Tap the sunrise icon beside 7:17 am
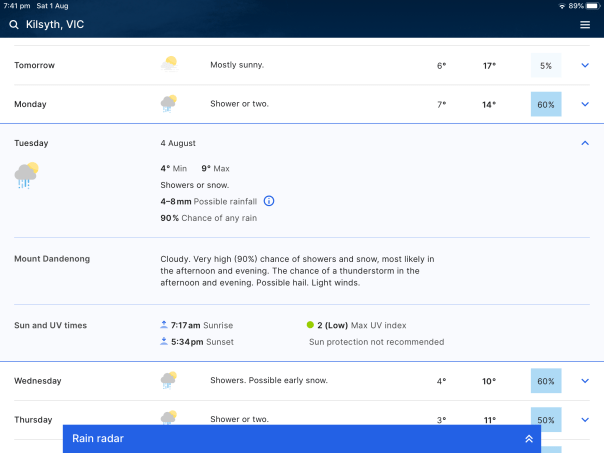The height and width of the screenshot is (453, 604). pyautogui.click(x=164, y=325)
